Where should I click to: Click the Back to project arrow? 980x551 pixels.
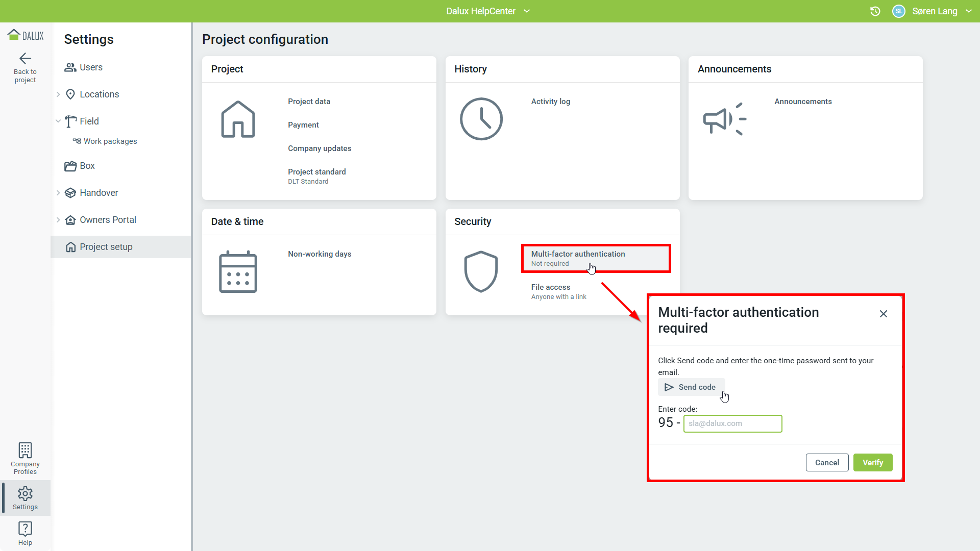coord(25,59)
